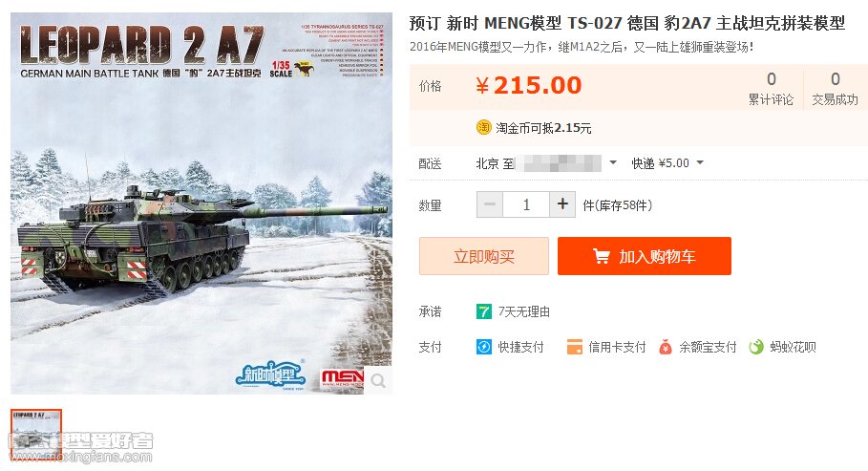
Task: Select the small product thumbnail below image
Action: [x=36, y=435]
